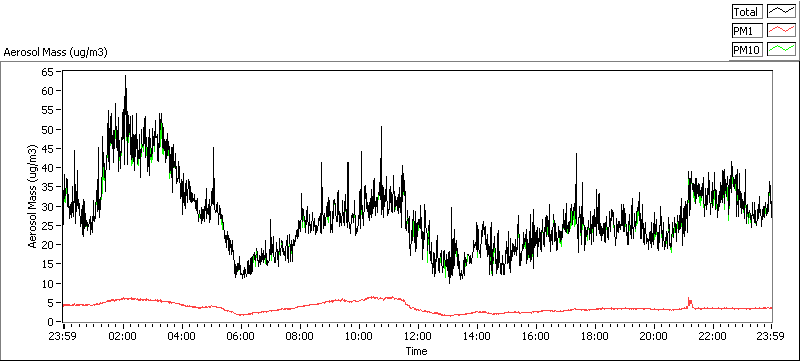Open the Total black plot sample swatch
The width and height of the screenshot is (800, 361).
782,12
